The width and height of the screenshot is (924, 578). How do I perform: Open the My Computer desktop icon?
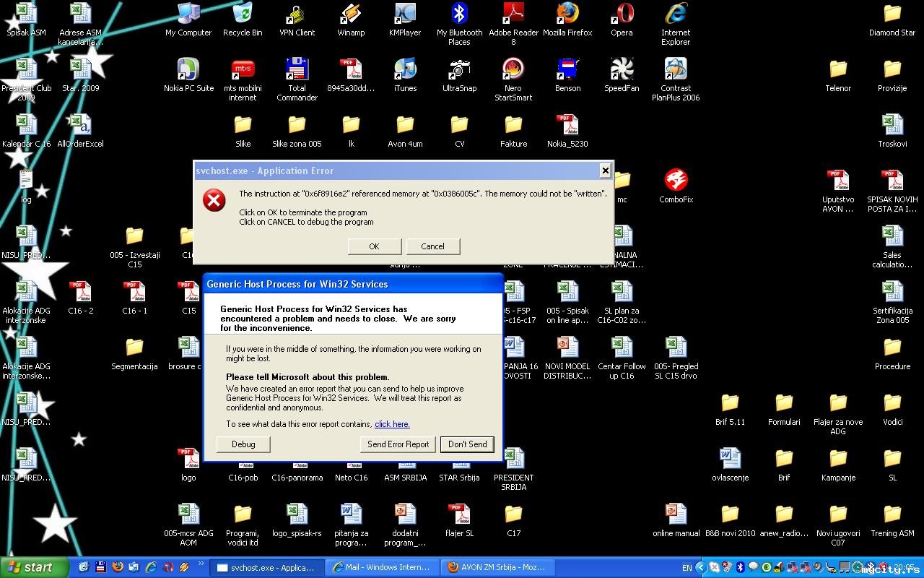[188, 20]
